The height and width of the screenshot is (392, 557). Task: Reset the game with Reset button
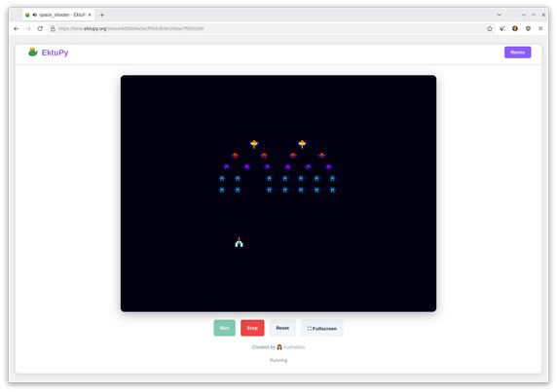tap(282, 328)
